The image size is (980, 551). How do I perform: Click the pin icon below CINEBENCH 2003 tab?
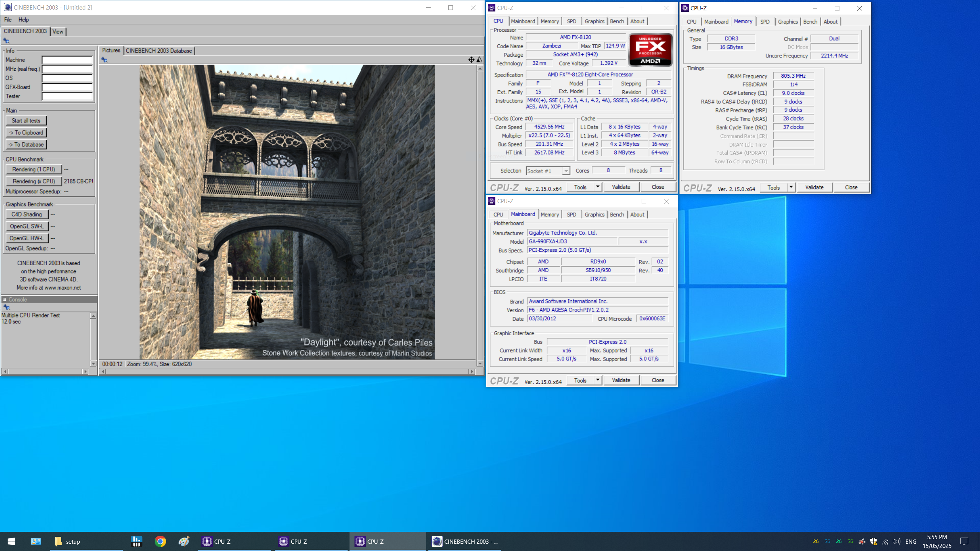[6, 41]
